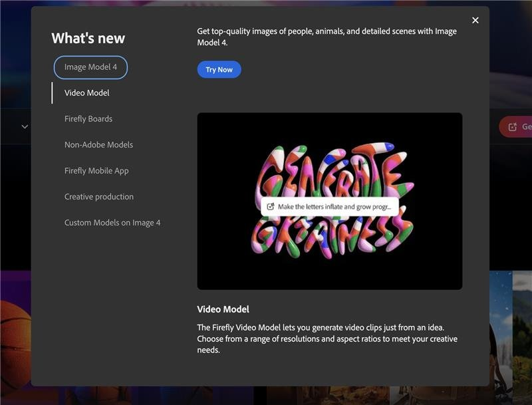Screen dimensions: 532x405
Task: Click the mountain landscape thumbnail behind the dialog
Action: (522, 338)
